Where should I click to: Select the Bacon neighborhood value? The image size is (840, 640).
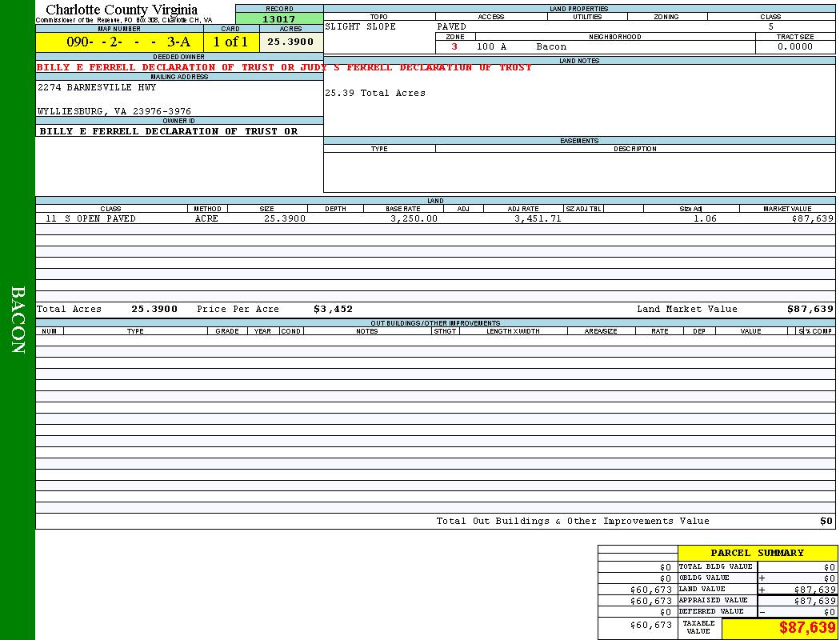click(x=551, y=47)
